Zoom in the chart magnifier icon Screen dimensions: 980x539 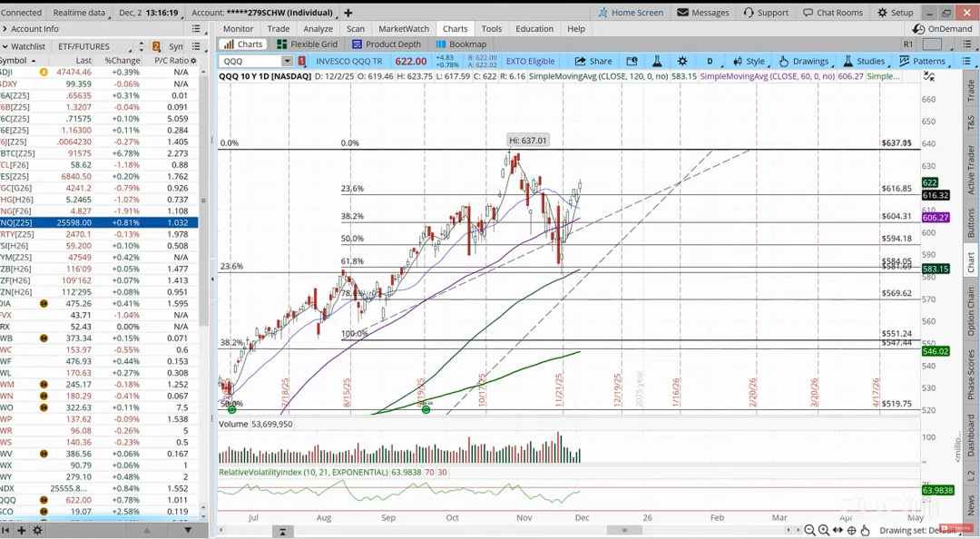click(x=824, y=530)
